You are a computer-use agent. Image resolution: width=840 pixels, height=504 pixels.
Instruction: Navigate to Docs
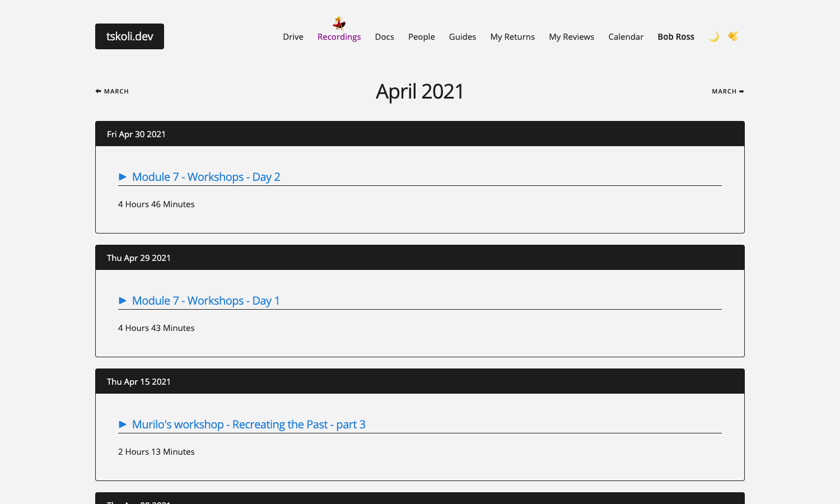pos(384,37)
